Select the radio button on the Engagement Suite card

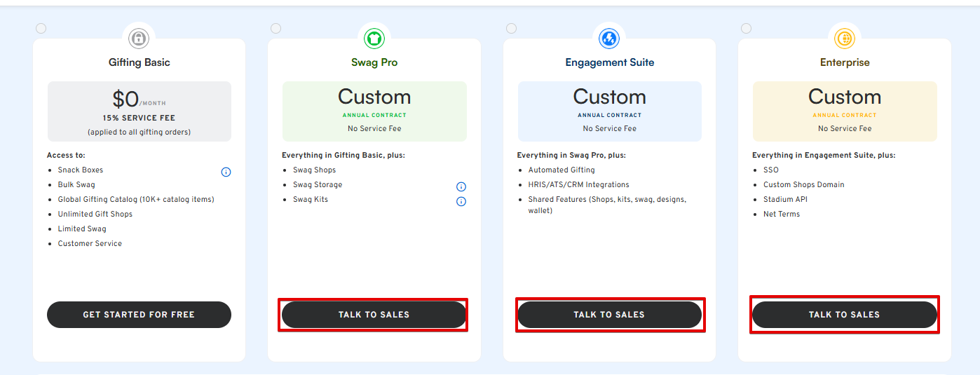tap(511, 28)
